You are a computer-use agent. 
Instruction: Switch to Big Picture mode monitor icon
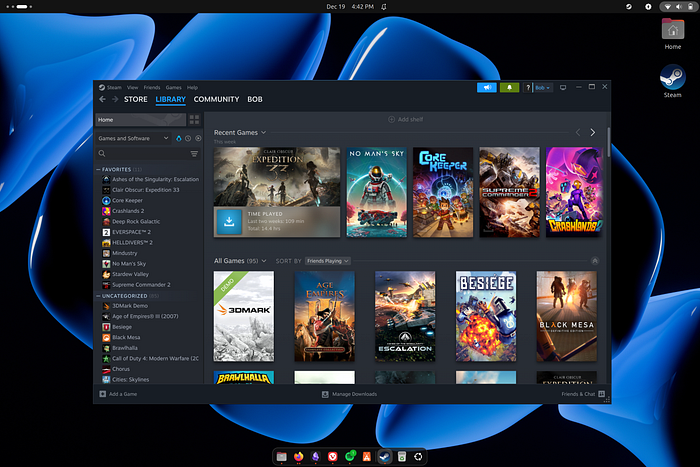563,88
